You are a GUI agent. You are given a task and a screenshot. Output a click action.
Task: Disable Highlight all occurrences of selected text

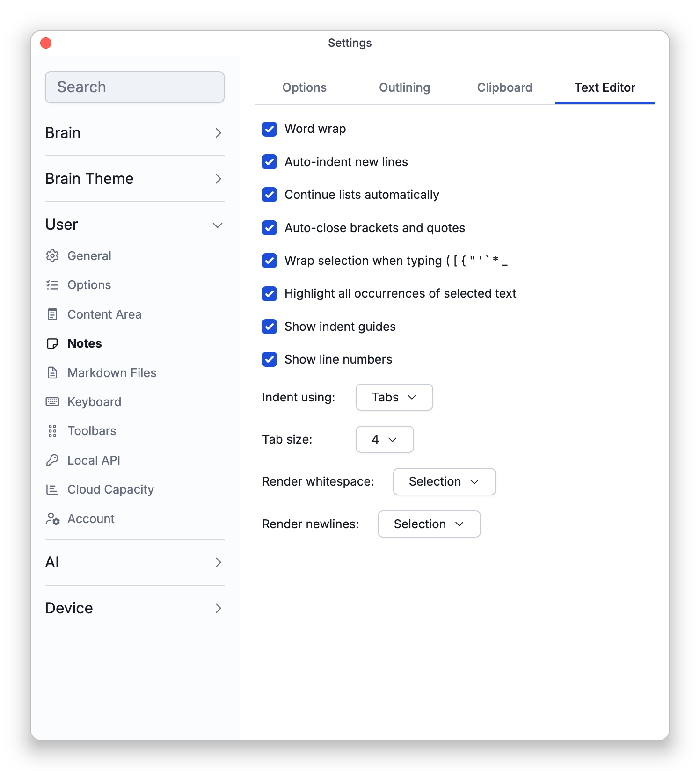pos(270,293)
